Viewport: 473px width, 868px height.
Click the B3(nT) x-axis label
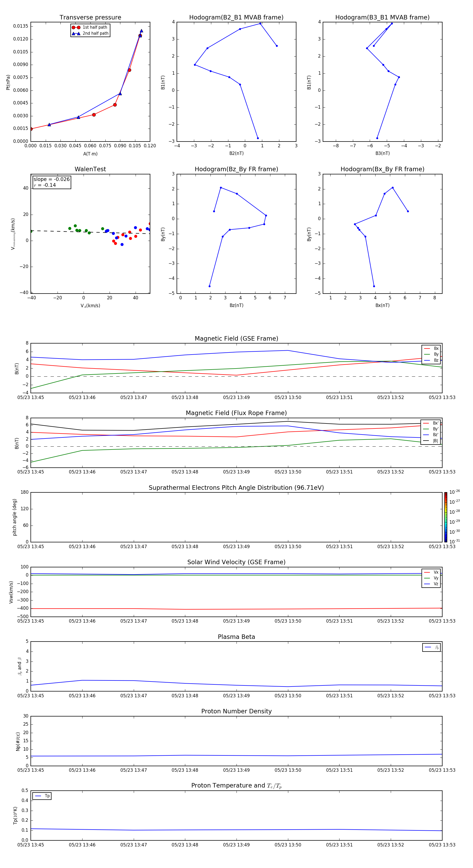point(382,153)
